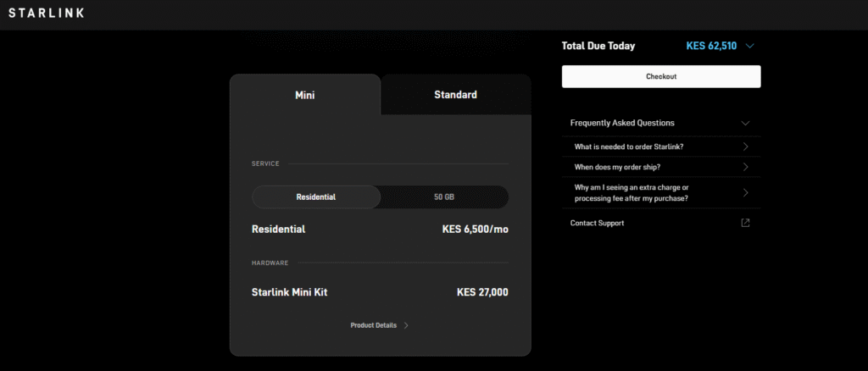Open Contact Support link
Screen dimensions: 868x371
click(x=597, y=223)
